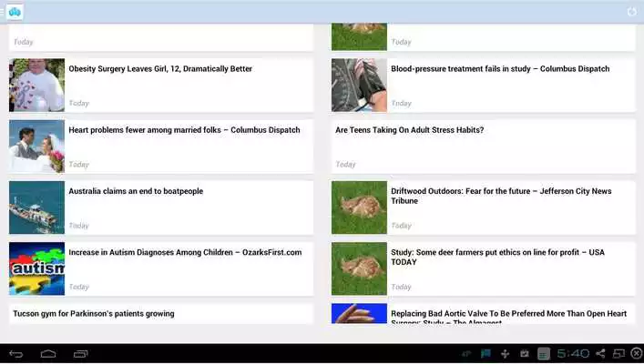The image size is (644, 364).
Task: Tap the Android back navigation button
Action: 15,353
